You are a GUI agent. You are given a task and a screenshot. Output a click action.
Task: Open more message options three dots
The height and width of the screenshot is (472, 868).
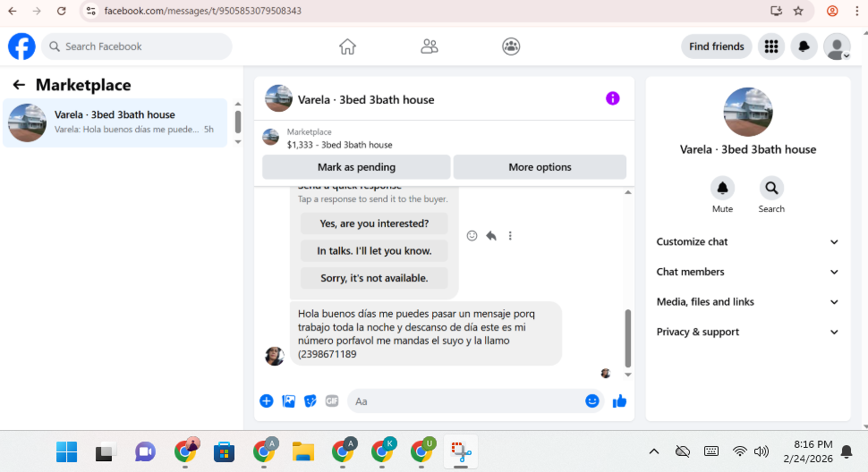click(x=510, y=236)
